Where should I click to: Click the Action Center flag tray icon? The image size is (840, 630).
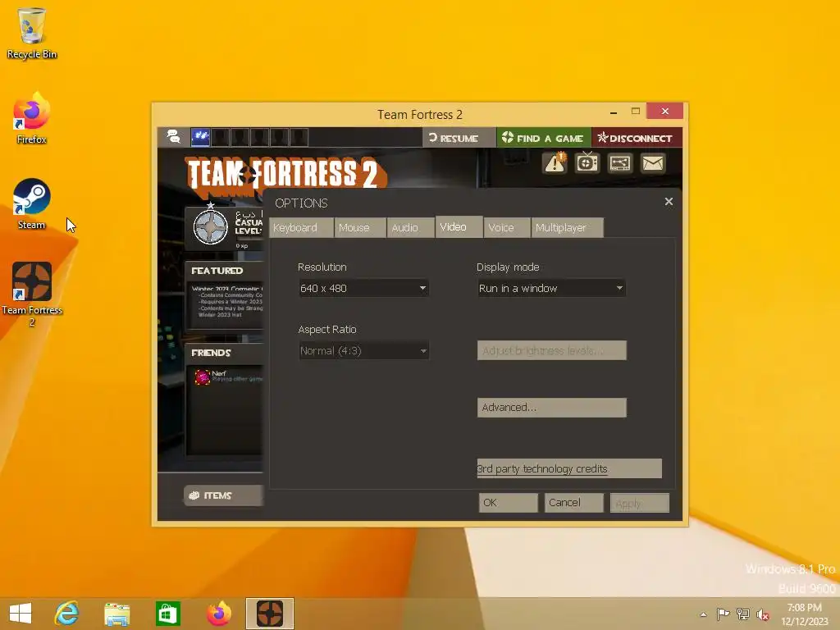pyautogui.click(x=723, y=614)
